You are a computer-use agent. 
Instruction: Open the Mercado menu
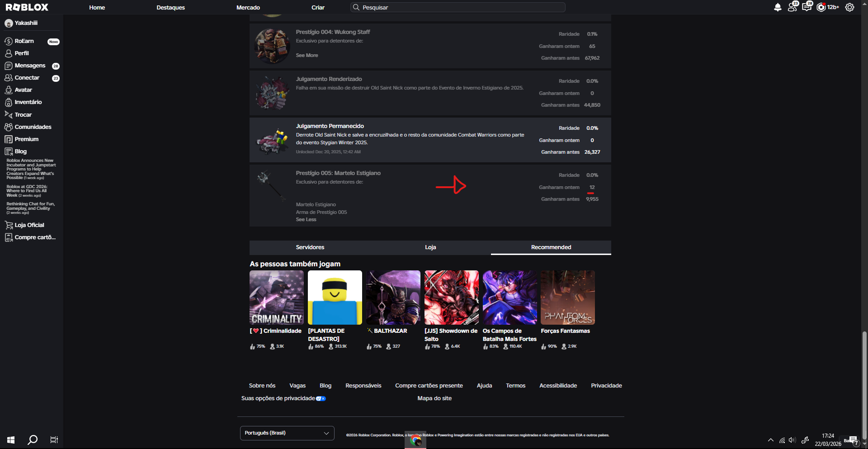[x=248, y=7]
